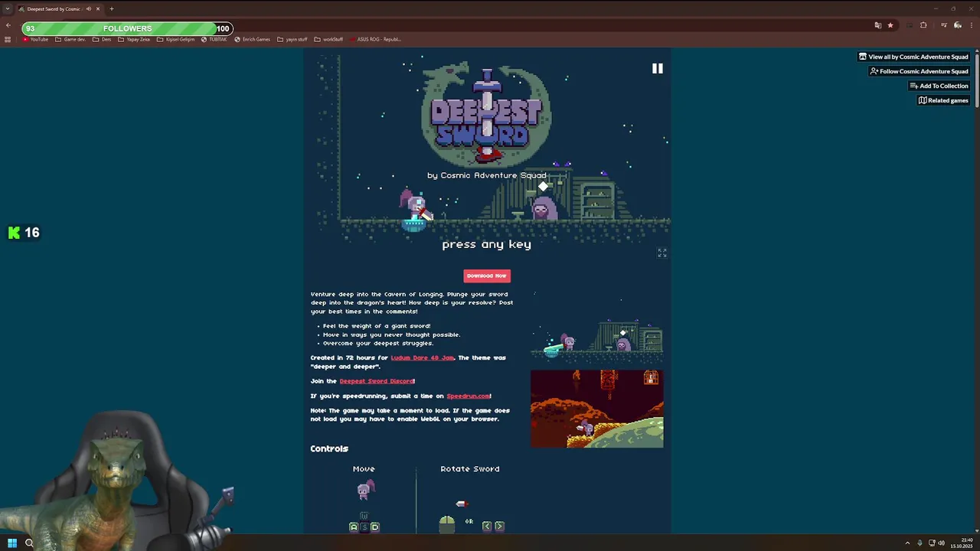This screenshot has height=551, width=980.
Task: Go back to the previous page
Action: click(8, 25)
